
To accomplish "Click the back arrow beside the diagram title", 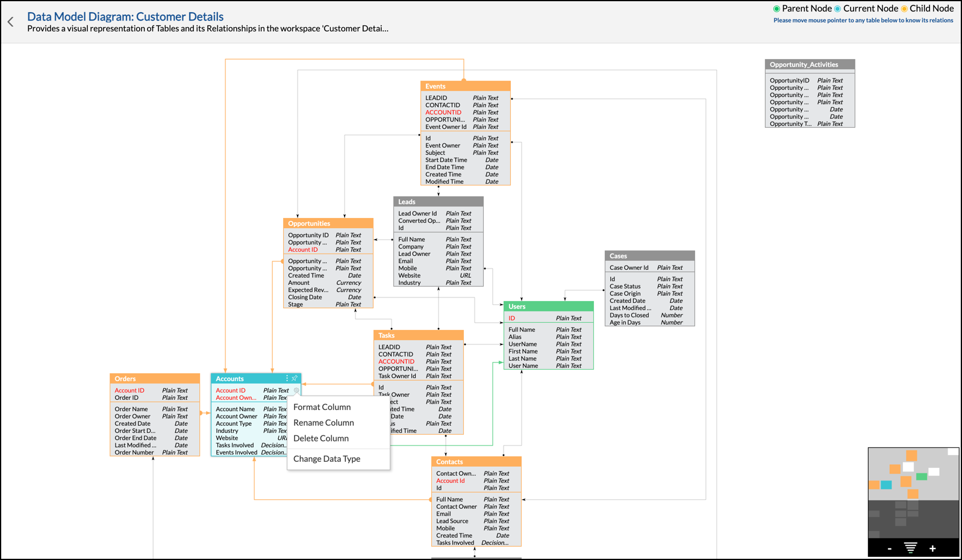I will pyautogui.click(x=11, y=22).
